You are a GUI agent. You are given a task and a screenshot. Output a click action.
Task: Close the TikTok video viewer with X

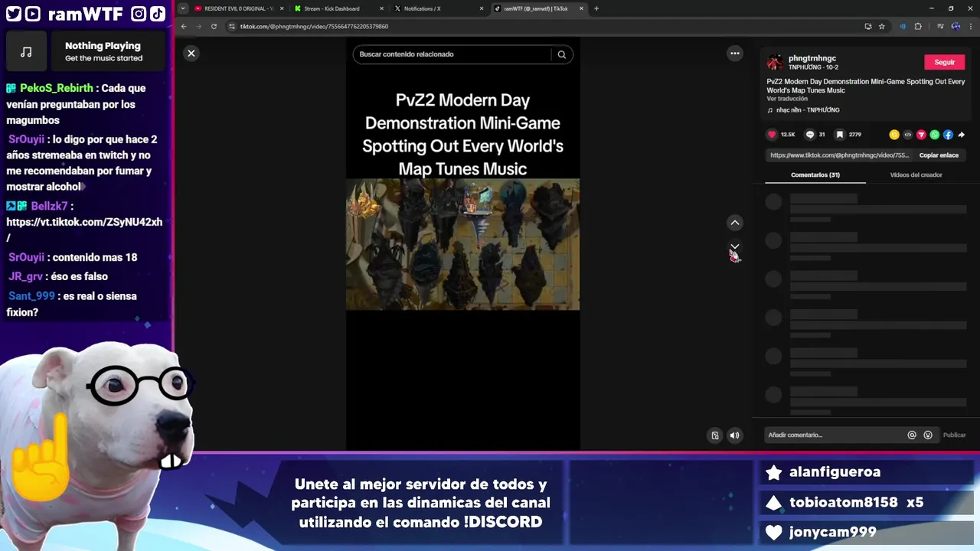click(x=191, y=53)
